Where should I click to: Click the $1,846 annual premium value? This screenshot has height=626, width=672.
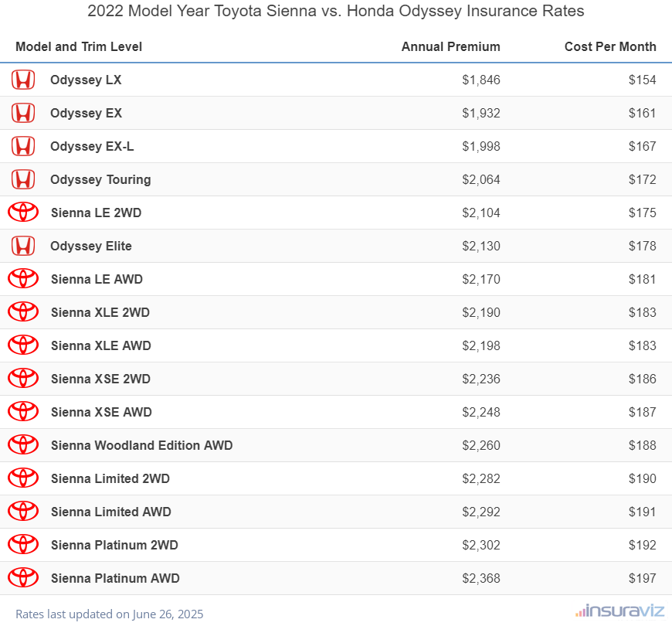(x=481, y=80)
